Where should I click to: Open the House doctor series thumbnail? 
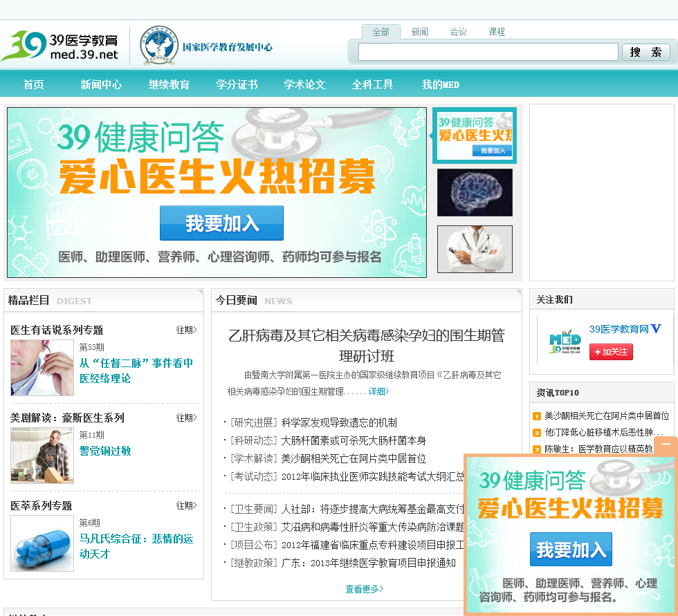click(42, 456)
